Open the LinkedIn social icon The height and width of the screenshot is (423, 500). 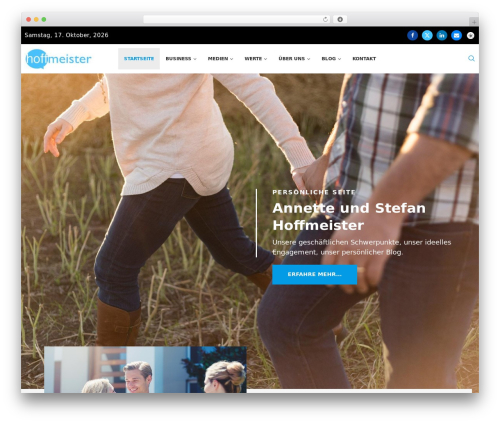442,35
